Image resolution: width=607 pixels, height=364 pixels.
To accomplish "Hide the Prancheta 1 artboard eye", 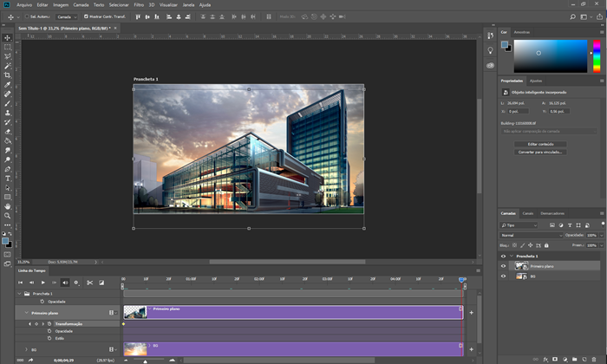I will tap(503, 256).
